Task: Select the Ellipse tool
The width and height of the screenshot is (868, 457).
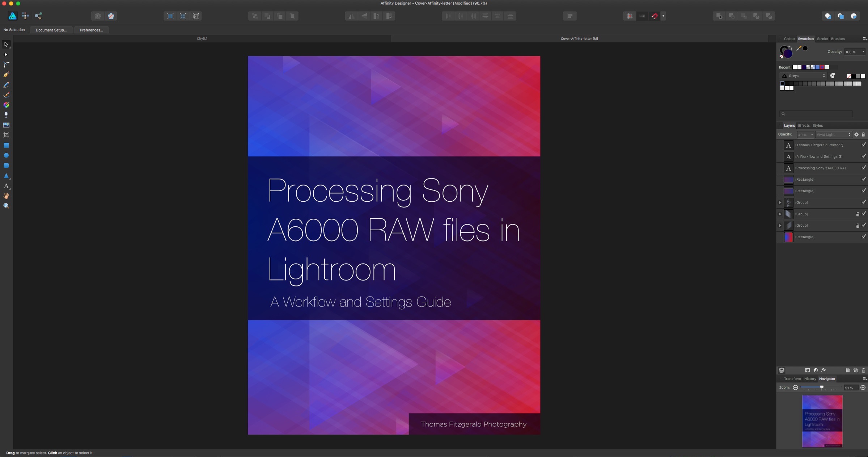Action: tap(6, 155)
